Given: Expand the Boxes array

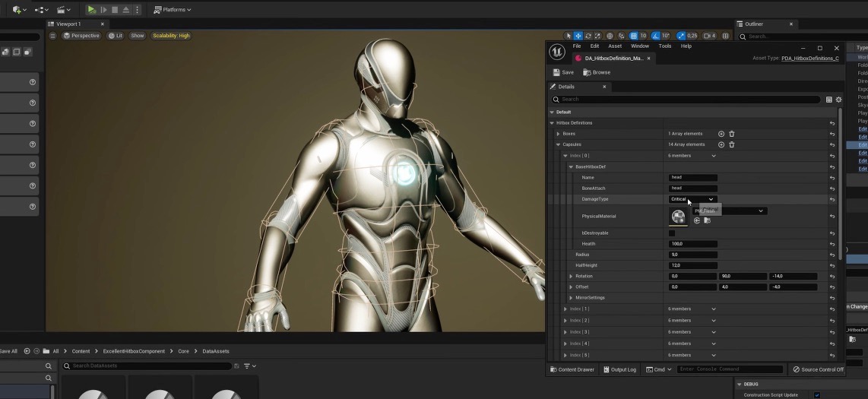Looking at the screenshot, I should coord(558,134).
